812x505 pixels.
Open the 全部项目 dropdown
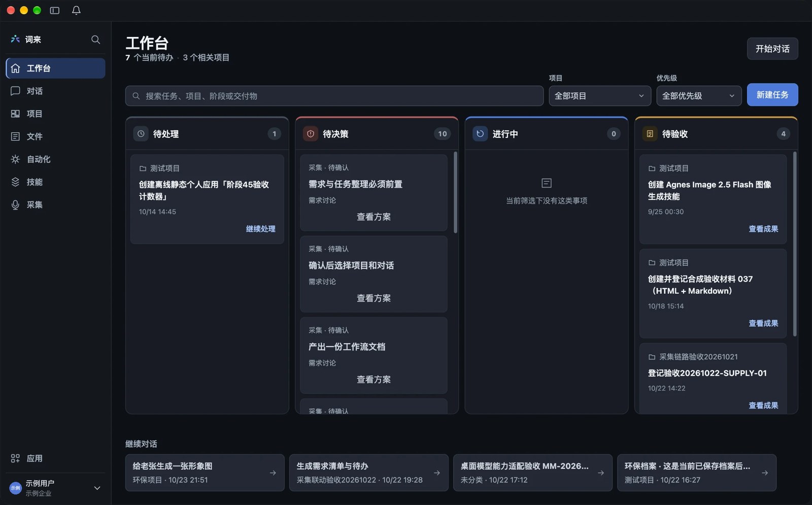[600, 96]
